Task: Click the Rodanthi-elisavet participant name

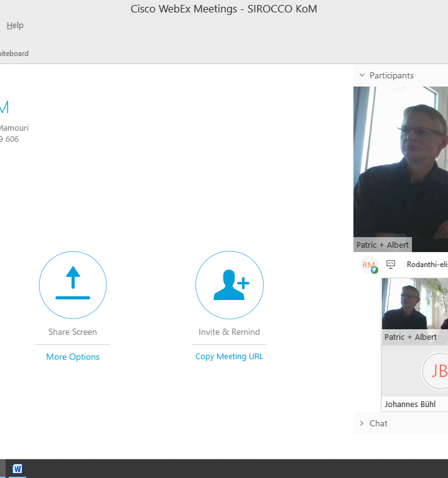Action: pos(427,265)
